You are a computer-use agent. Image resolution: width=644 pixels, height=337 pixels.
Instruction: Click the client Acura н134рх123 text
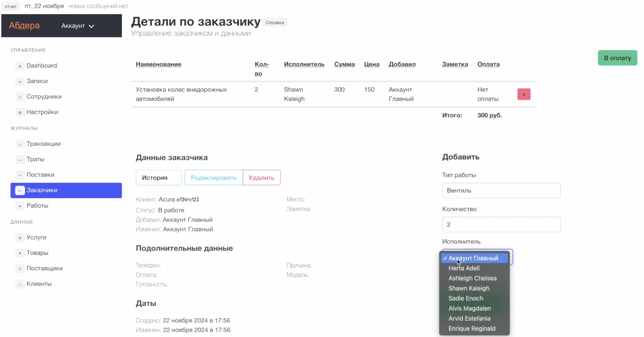179,200
